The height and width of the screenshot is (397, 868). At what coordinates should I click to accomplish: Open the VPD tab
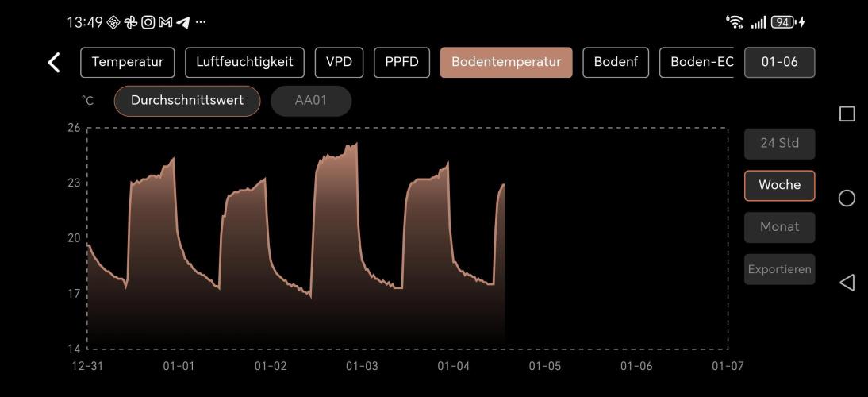click(x=339, y=62)
